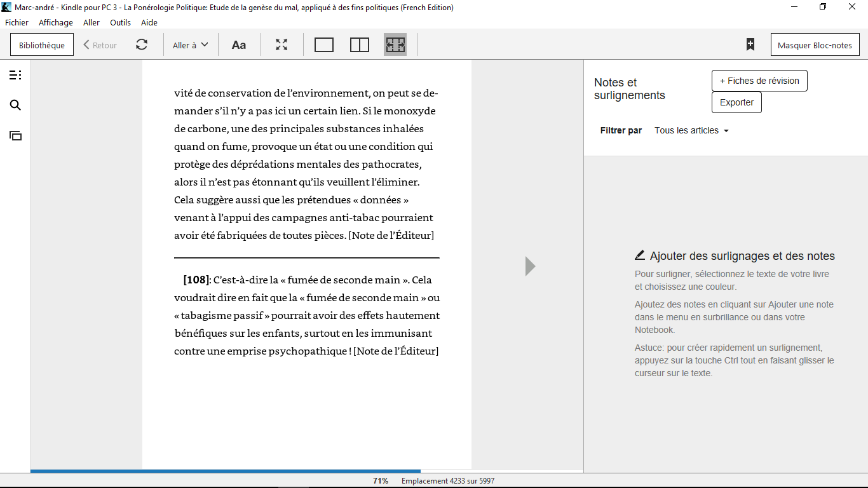Image resolution: width=868 pixels, height=488 pixels.
Task: Switch to single column view
Action: click(x=324, y=45)
